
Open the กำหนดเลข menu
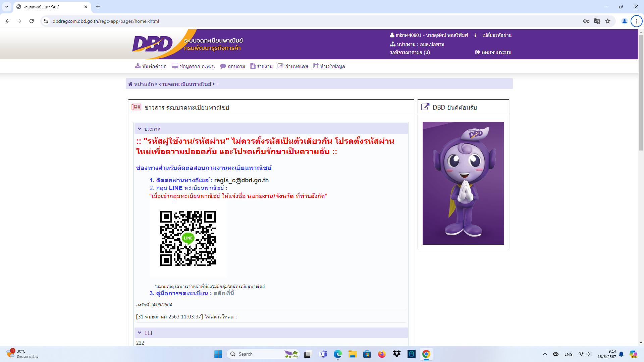pos(292,66)
